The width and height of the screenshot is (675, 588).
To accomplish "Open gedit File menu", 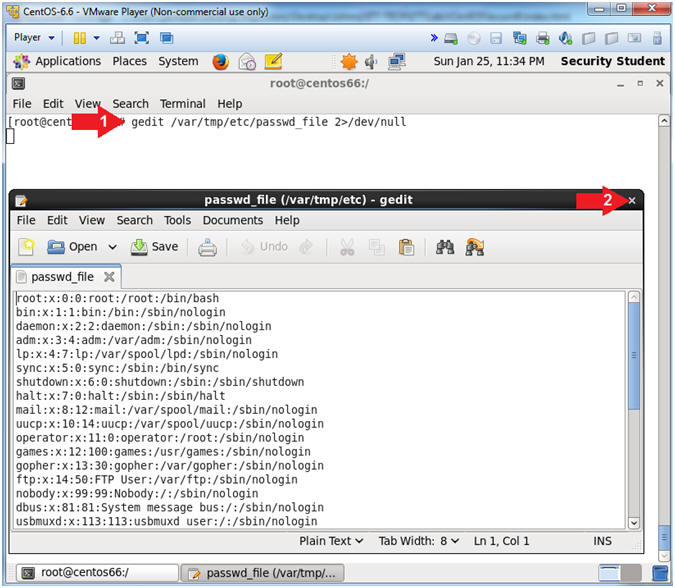I will pyautogui.click(x=26, y=220).
